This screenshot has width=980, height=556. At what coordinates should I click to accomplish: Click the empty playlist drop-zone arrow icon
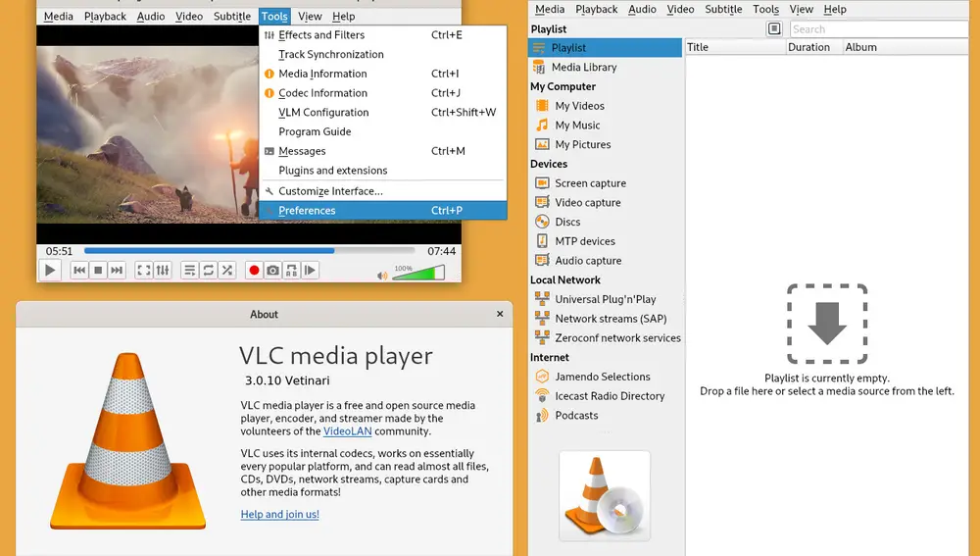pyautogui.click(x=827, y=324)
